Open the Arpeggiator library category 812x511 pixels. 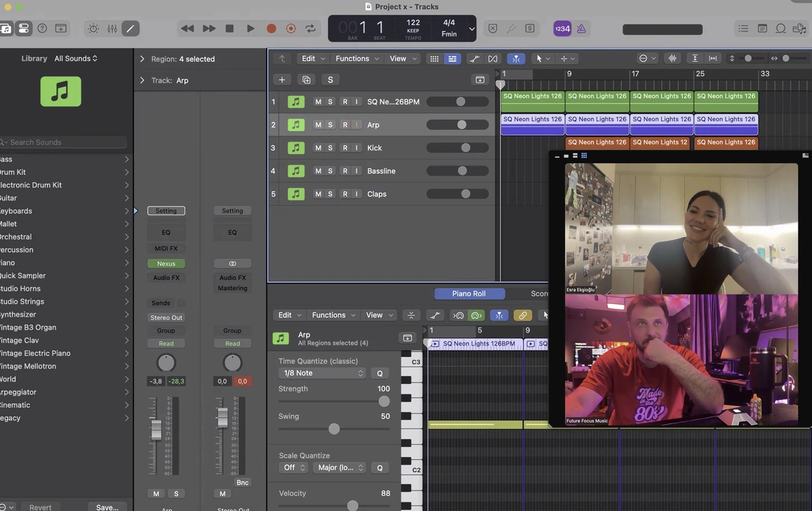pyautogui.click(x=64, y=392)
